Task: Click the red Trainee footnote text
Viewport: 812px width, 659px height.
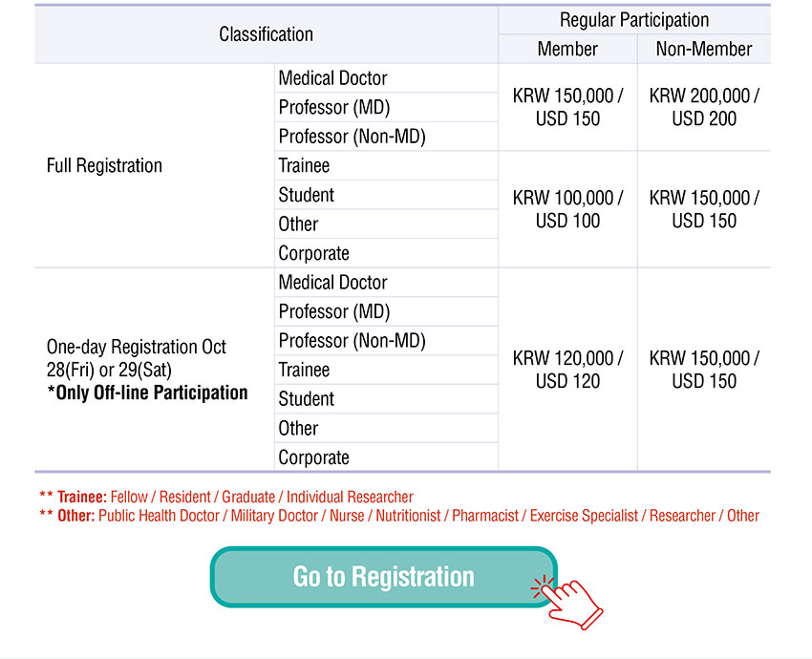Action: coord(226,497)
